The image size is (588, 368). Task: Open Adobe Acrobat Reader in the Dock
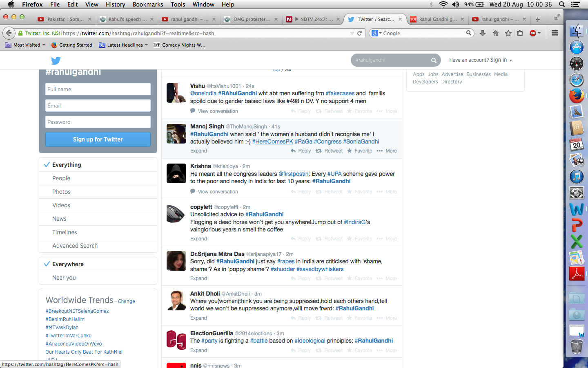click(577, 274)
